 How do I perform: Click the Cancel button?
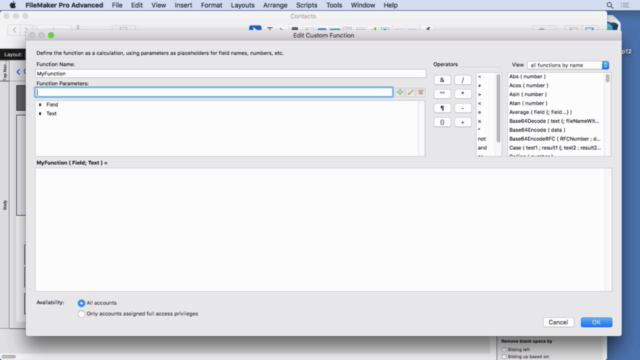558,322
